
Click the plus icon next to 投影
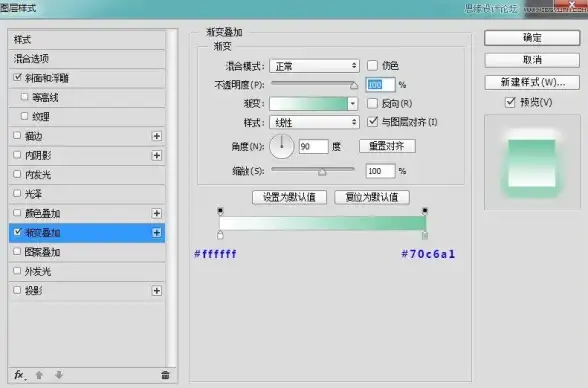pos(157,291)
